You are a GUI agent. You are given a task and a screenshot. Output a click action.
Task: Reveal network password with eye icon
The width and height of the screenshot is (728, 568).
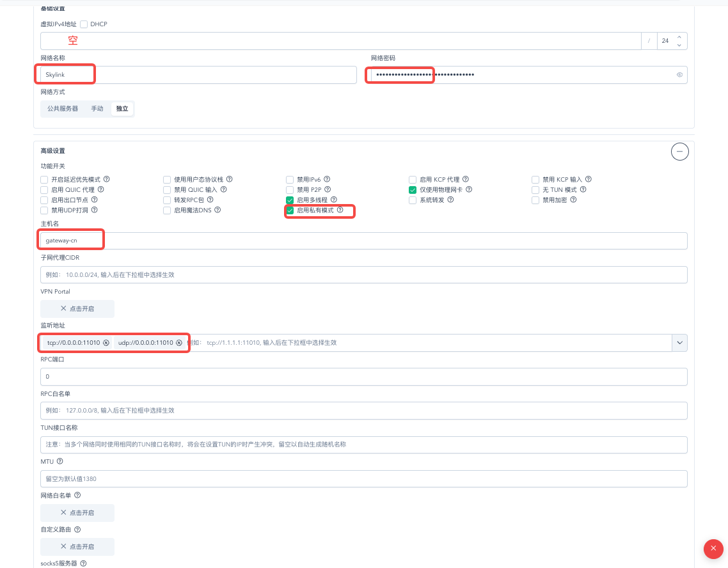click(x=679, y=75)
